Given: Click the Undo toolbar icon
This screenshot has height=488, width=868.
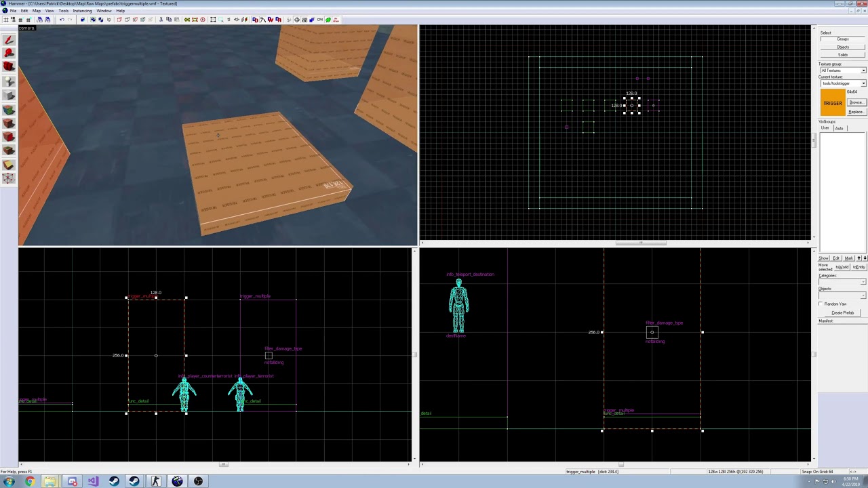Looking at the screenshot, I should point(62,20).
